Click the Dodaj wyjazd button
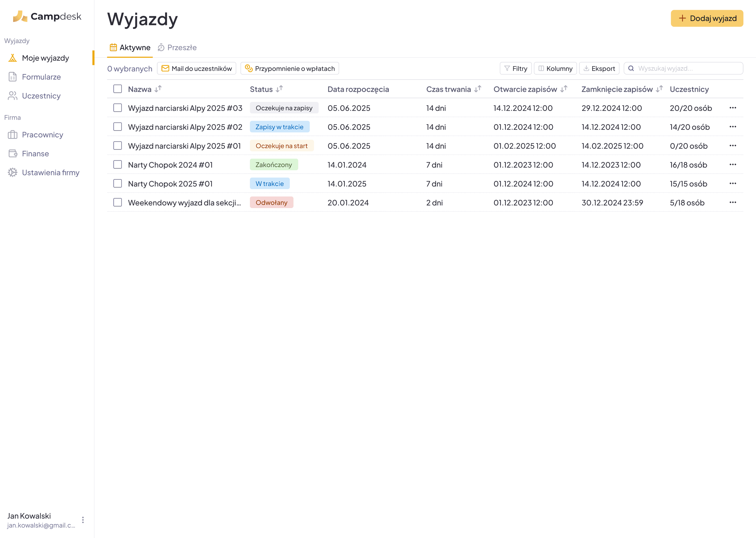 point(707,19)
